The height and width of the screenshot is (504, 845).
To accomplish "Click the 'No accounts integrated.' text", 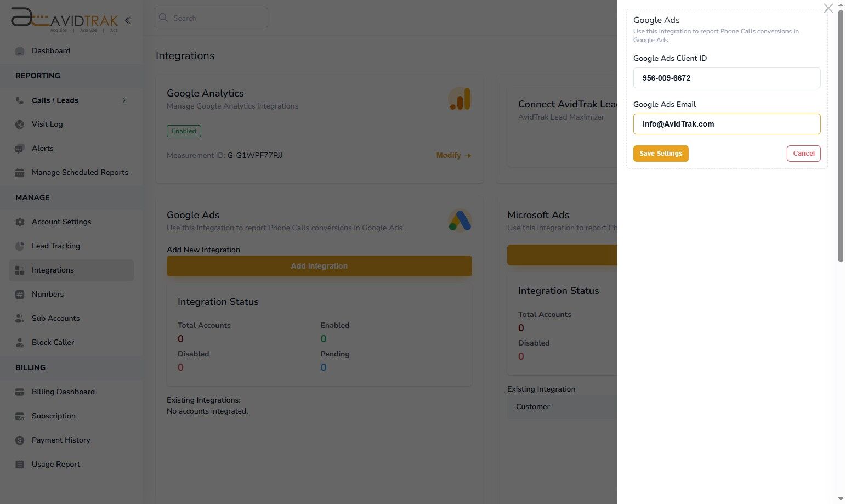I will pos(207,411).
